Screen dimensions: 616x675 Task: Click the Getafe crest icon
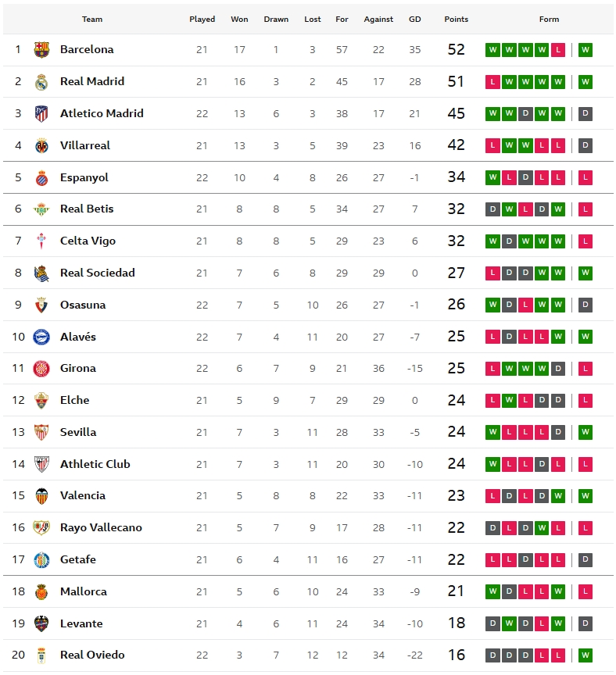coord(41,560)
